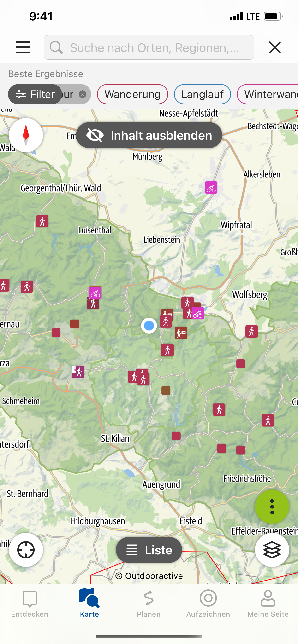The width and height of the screenshot is (298, 644).
Task: Toggle the Langlauf filter chip
Action: pos(202,94)
